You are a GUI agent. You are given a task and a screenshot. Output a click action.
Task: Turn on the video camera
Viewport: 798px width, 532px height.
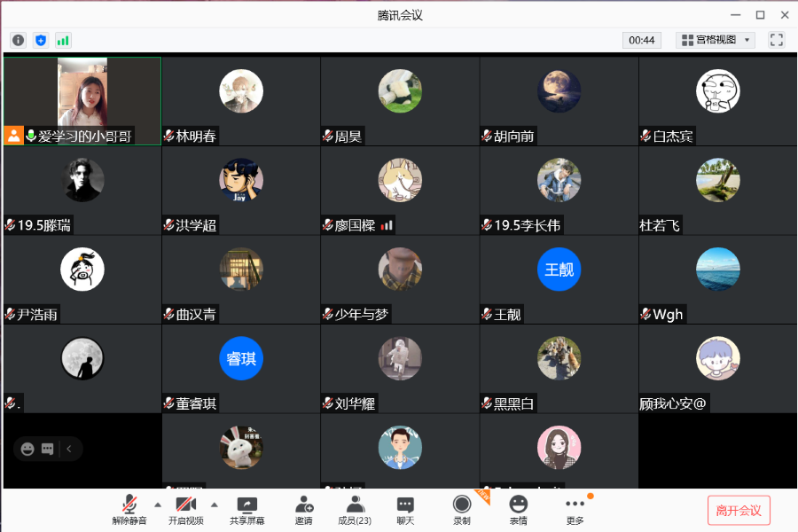[186, 510]
